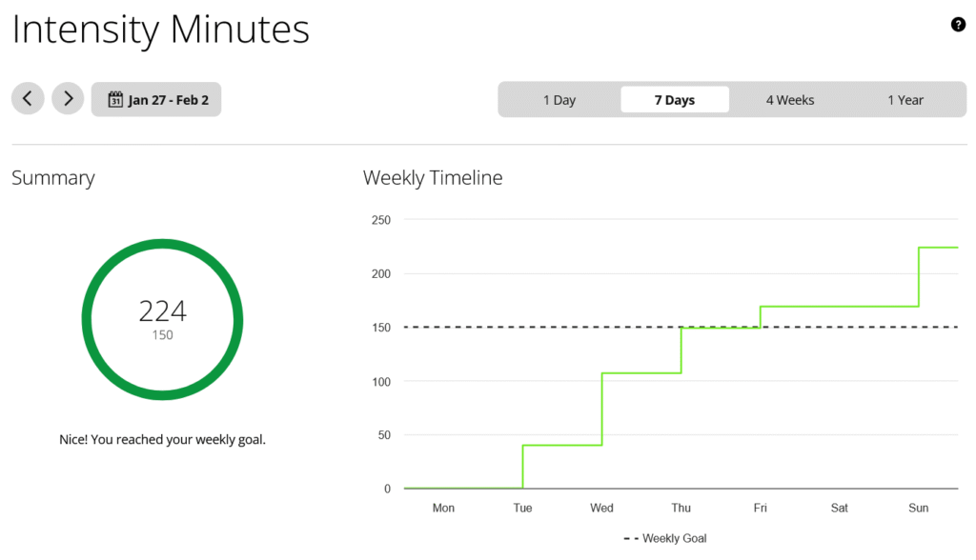The image size is (976, 560).
Task: Click the currently active 7 Days tab
Action: 675,99
